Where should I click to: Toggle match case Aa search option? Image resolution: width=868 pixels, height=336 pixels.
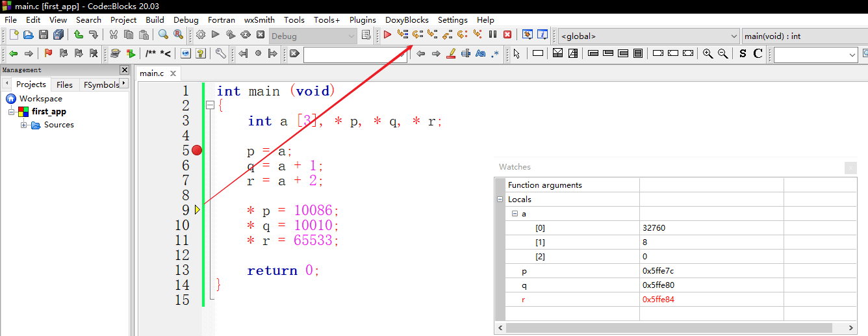coord(481,53)
